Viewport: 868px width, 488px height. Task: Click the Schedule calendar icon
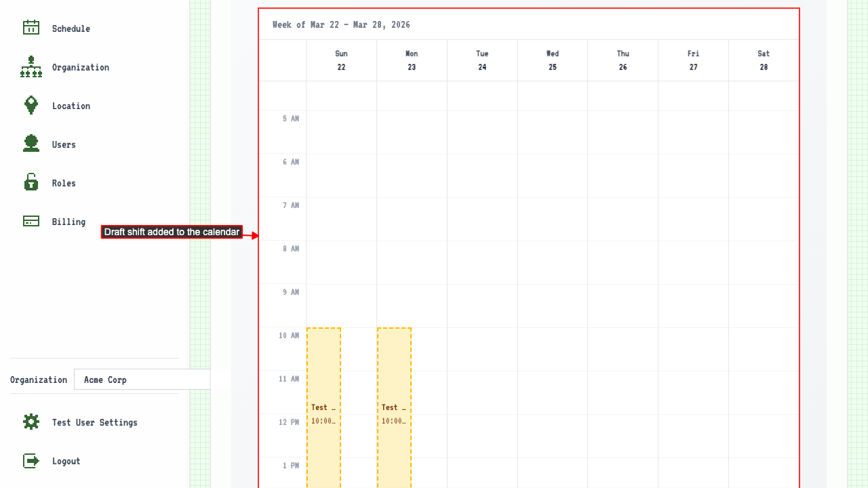tap(31, 28)
